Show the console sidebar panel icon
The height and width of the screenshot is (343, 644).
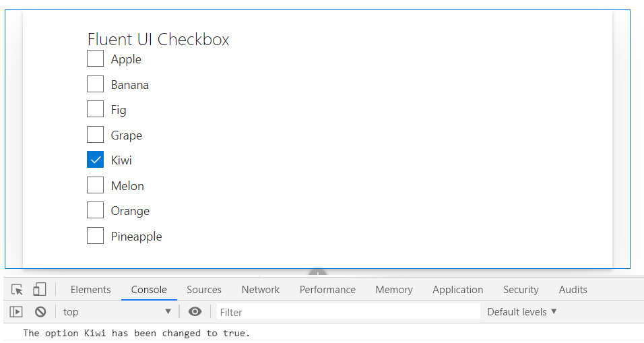pyautogui.click(x=16, y=312)
